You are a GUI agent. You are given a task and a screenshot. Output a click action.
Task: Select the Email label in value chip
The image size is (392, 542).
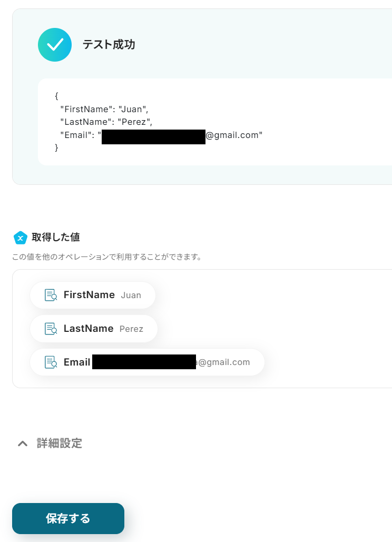pyautogui.click(x=77, y=362)
